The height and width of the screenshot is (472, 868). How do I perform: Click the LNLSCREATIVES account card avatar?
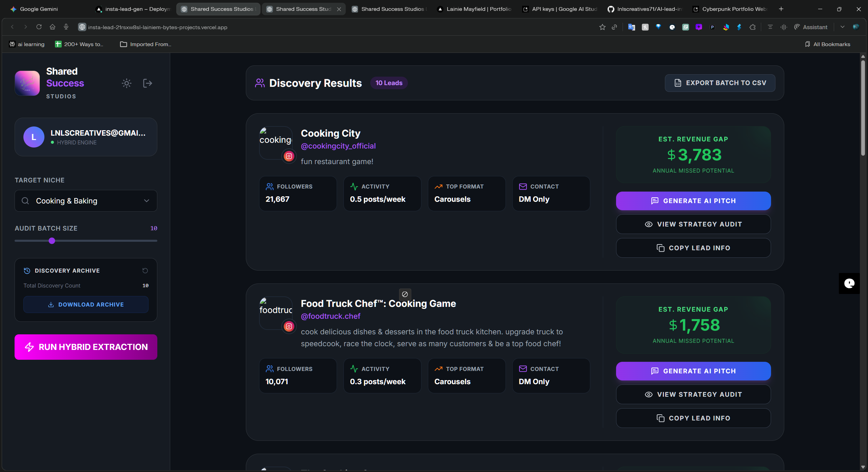click(x=34, y=137)
